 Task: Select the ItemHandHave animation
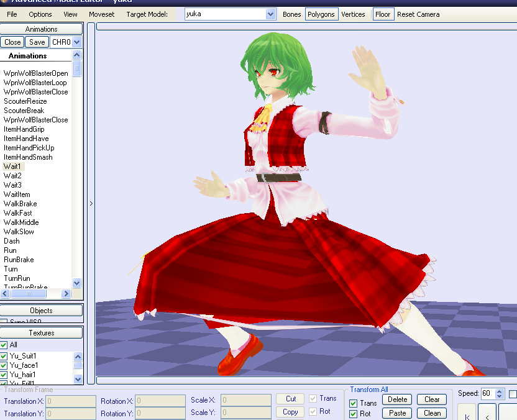point(26,139)
